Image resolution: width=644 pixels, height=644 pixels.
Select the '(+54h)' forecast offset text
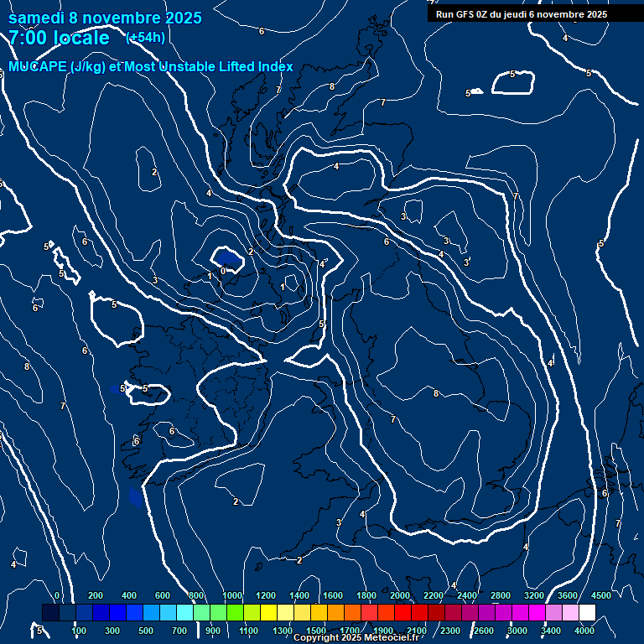tap(145, 38)
